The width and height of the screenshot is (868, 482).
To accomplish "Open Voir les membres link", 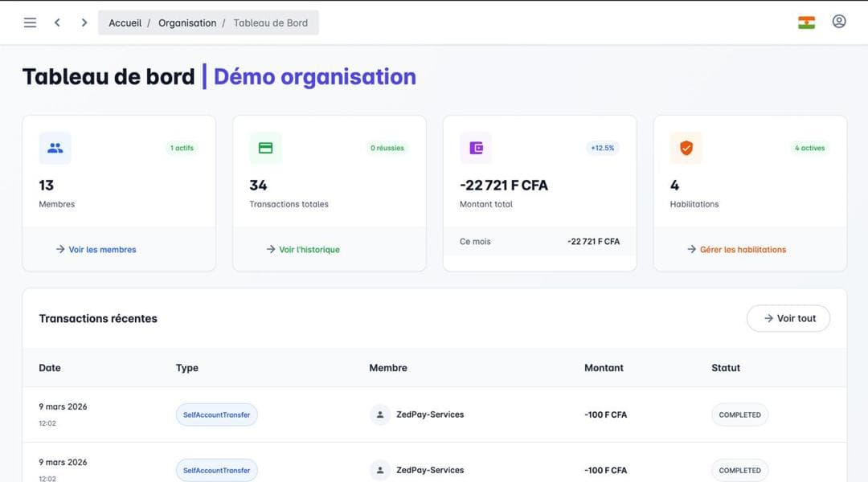I will pyautogui.click(x=96, y=250).
